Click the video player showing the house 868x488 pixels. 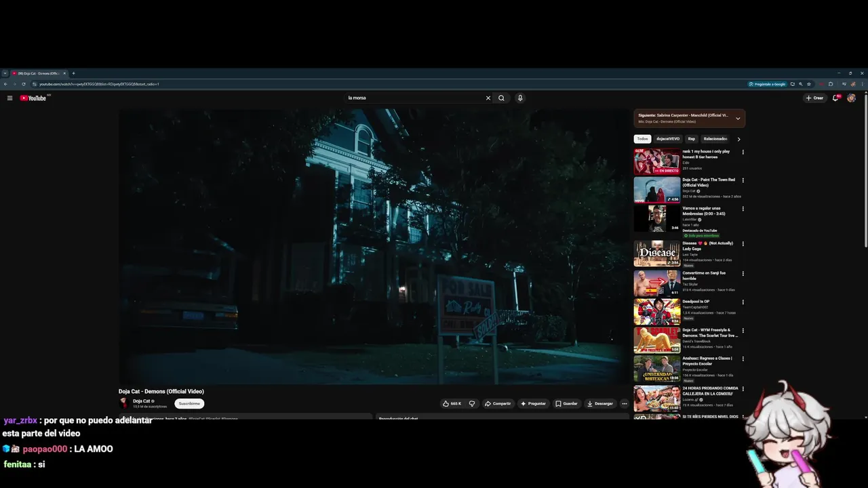[x=374, y=247]
